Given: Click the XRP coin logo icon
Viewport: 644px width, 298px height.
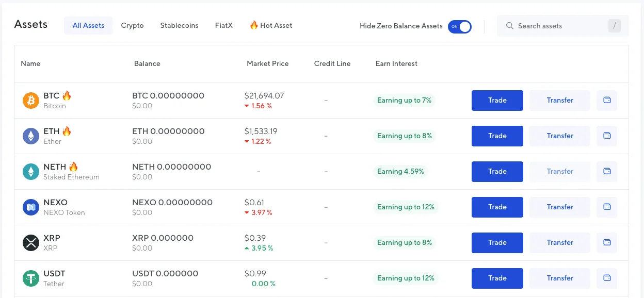Looking at the screenshot, I should coord(31,243).
